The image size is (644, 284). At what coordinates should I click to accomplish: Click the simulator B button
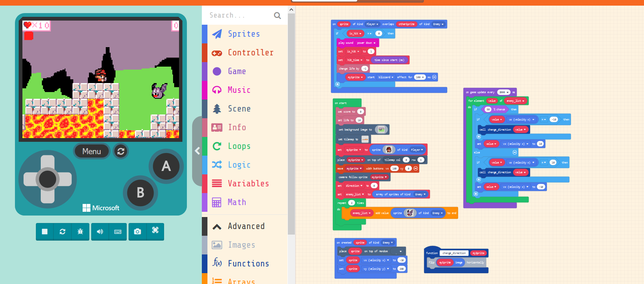141,193
